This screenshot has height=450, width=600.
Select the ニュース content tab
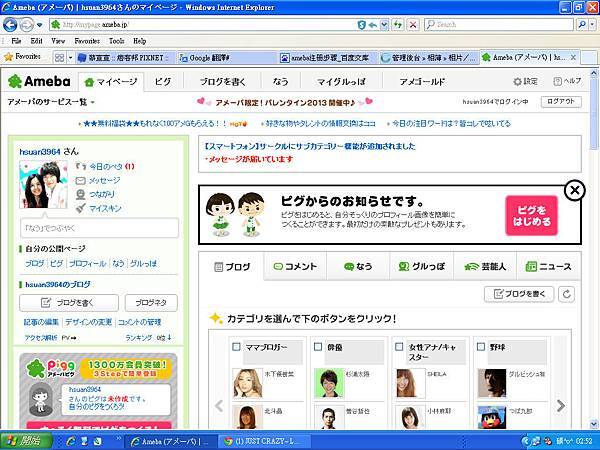549,266
